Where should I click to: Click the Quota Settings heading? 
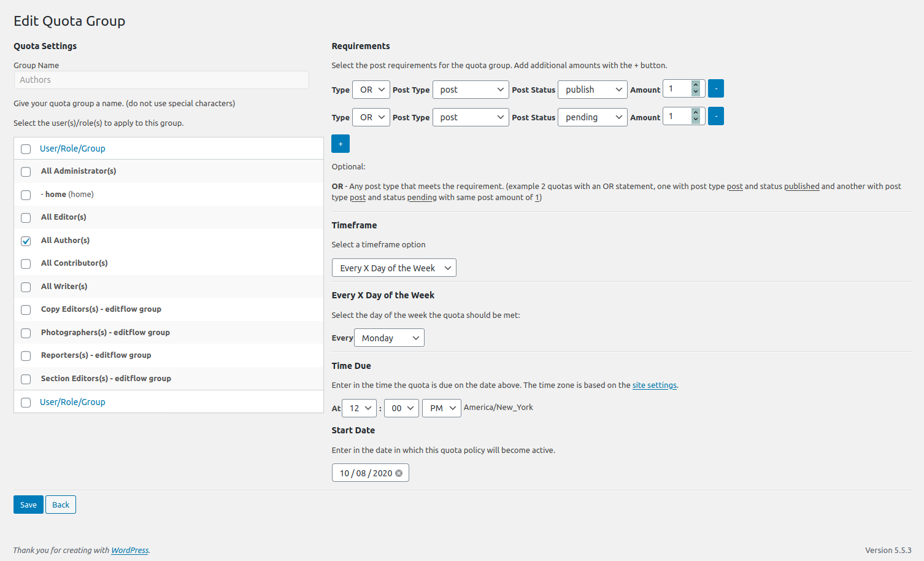tap(45, 46)
